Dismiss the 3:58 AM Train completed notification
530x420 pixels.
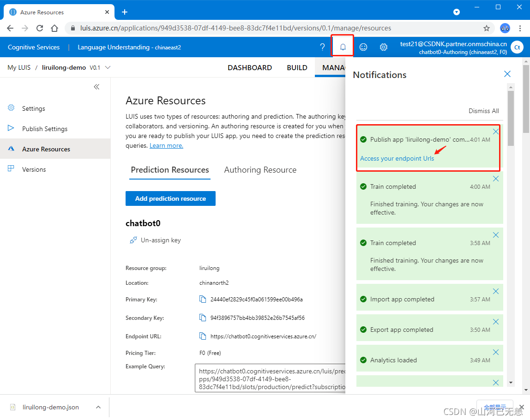point(495,235)
